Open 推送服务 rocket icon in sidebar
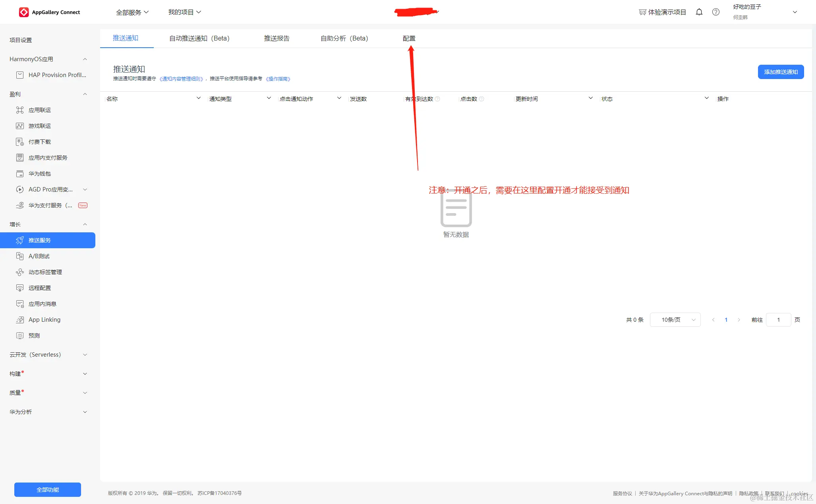The height and width of the screenshot is (504, 816). (19, 240)
